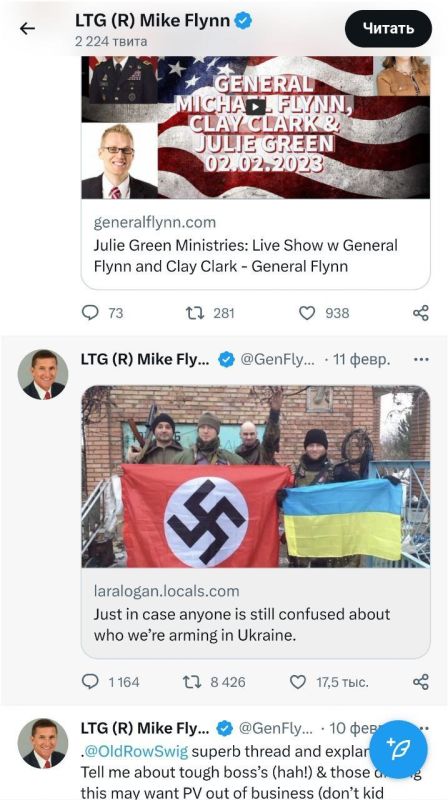Screen dimensions: 448x800
Task: Open the avatar on the 10 февр. tweet
Action: point(43,743)
